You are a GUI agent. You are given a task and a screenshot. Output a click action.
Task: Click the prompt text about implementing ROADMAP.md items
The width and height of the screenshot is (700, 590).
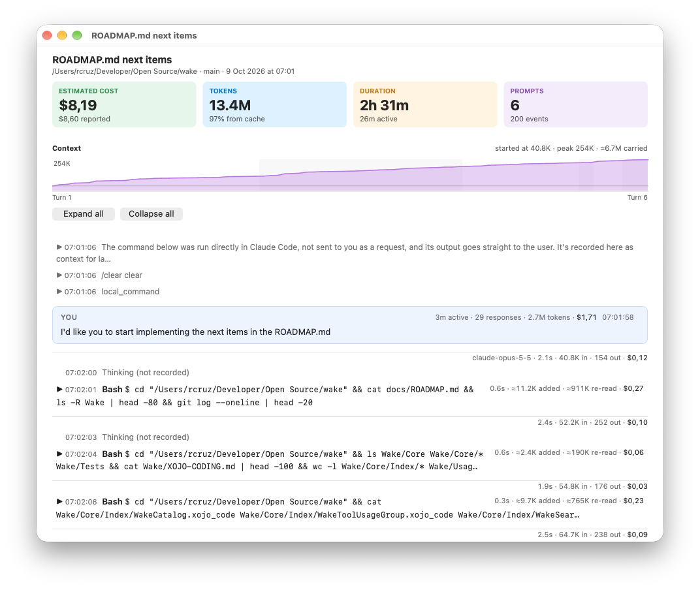(x=195, y=332)
